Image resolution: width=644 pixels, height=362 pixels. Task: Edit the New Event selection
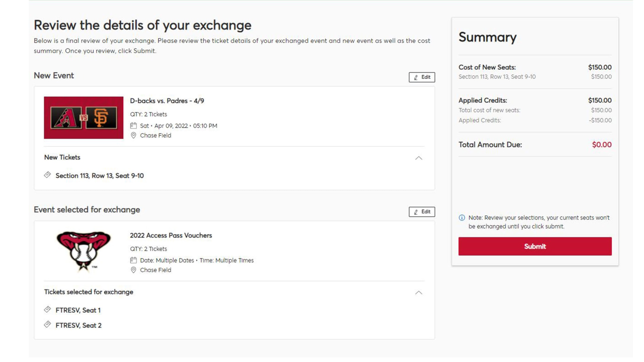[422, 77]
